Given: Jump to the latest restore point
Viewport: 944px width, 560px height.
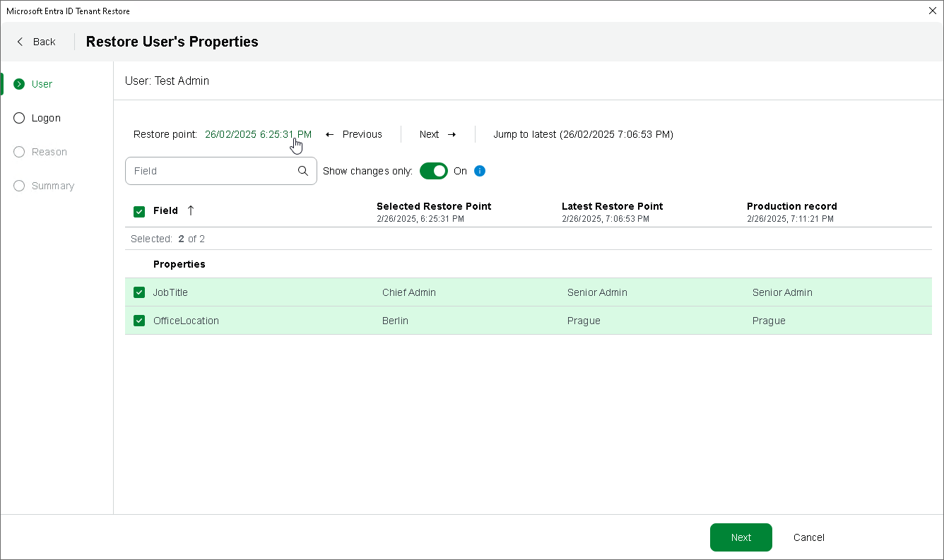Looking at the screenshot, I should [583, 134].
